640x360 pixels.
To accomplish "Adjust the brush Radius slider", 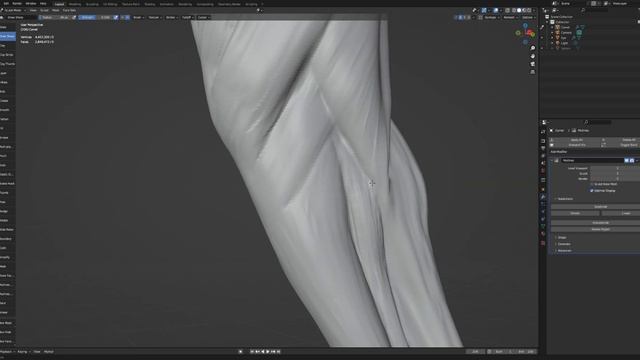I will 55,18.
